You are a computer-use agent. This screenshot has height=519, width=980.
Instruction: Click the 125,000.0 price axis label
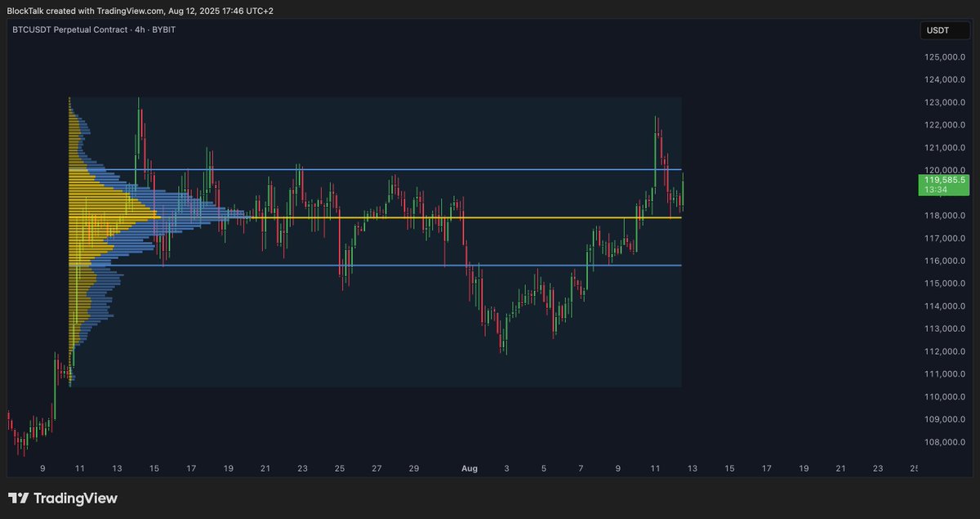click(x=946, y=57)
